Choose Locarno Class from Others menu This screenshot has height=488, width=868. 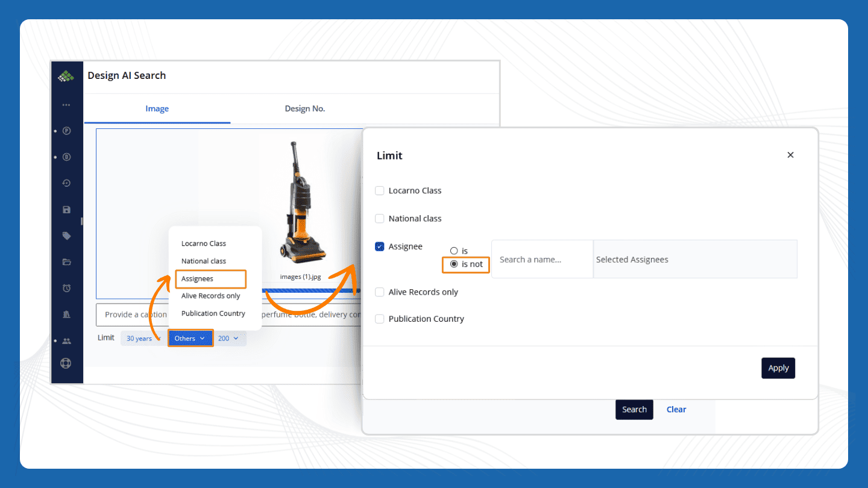pyautogui.click(x=204, y=243)
